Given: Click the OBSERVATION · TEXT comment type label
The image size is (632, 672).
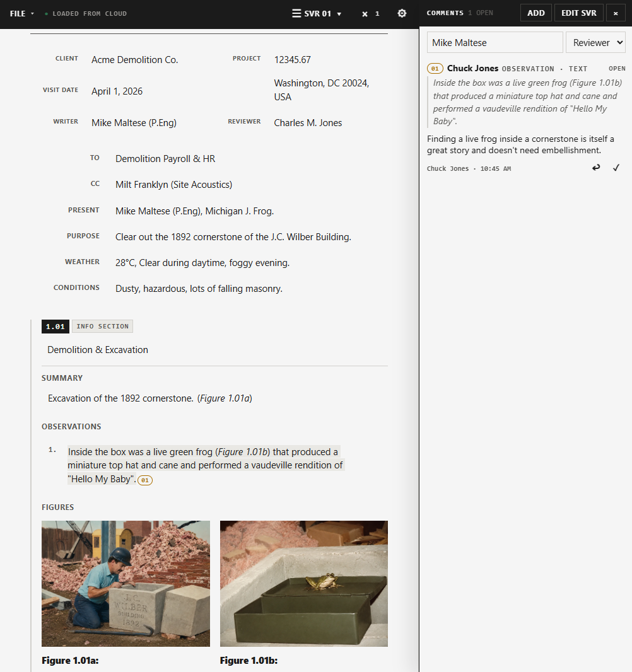Looking at the screenshot, I should pyautogui.click(x=544, y=69).
